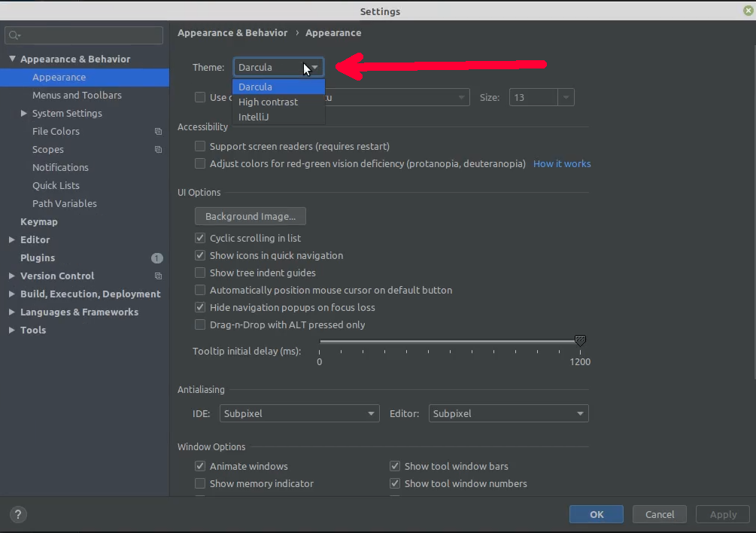Uncheck Hide navigation popups on focus loss

[x=200, y=307]
